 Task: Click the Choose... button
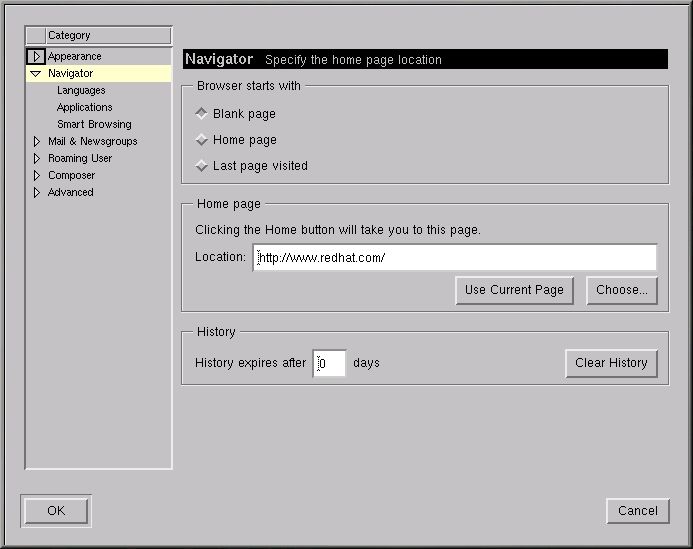pyautogui.click(x=621, y=290)
